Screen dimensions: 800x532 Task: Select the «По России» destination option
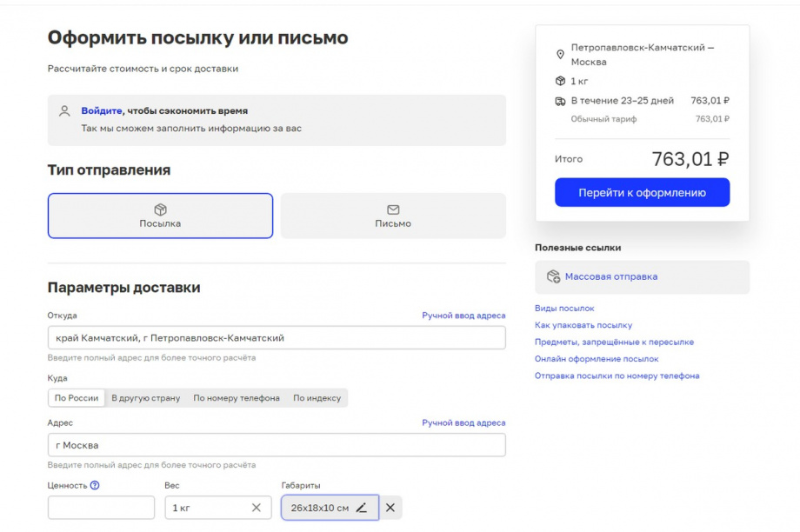tap(76, 397)
